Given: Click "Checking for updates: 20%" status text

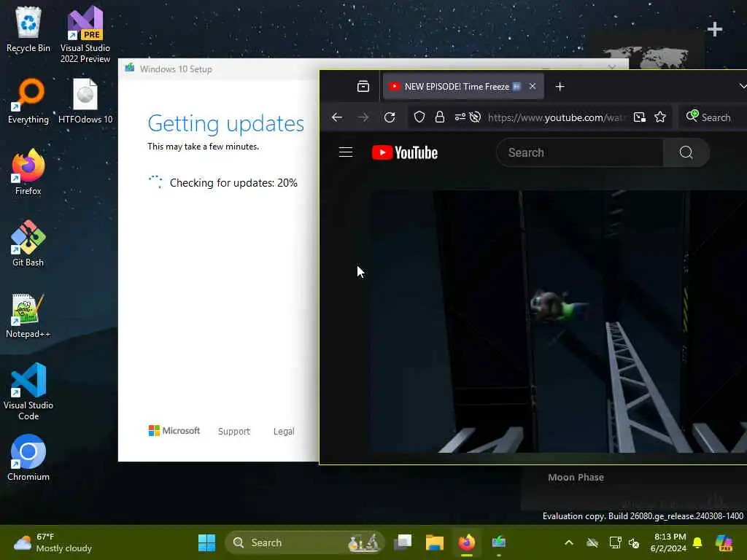Looking at the screenshot, I should (x=233, y=183).
